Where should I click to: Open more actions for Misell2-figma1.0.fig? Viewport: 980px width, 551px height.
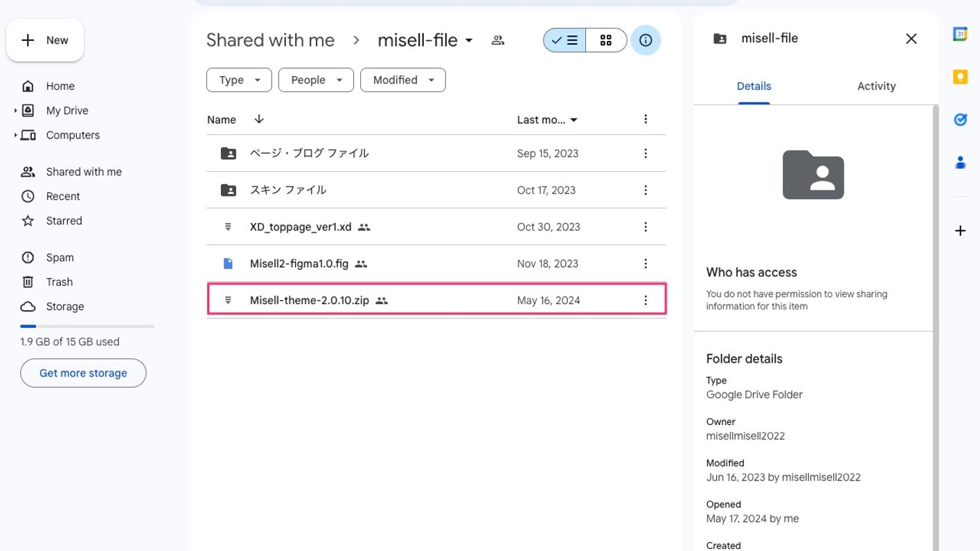point(645,264)
